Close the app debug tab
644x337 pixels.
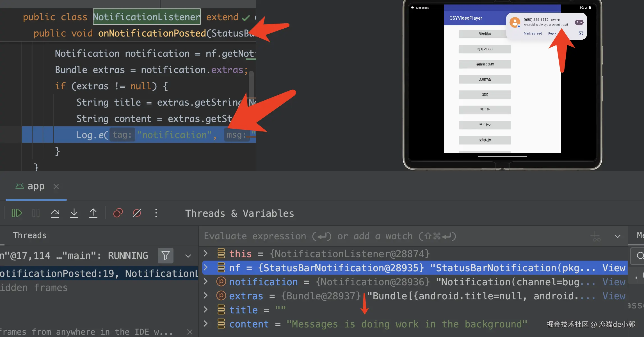coord(56,186)
